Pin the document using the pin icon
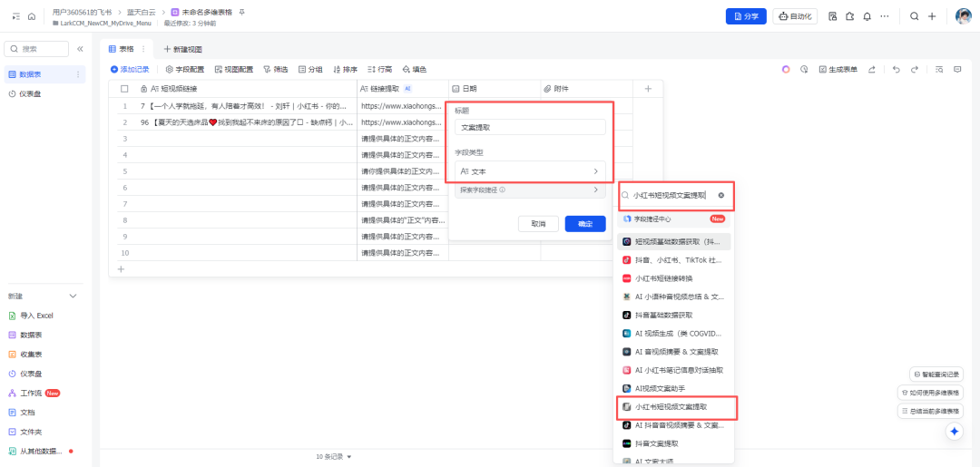This screenshot has width=980, height=467. [x=242, y=13]
